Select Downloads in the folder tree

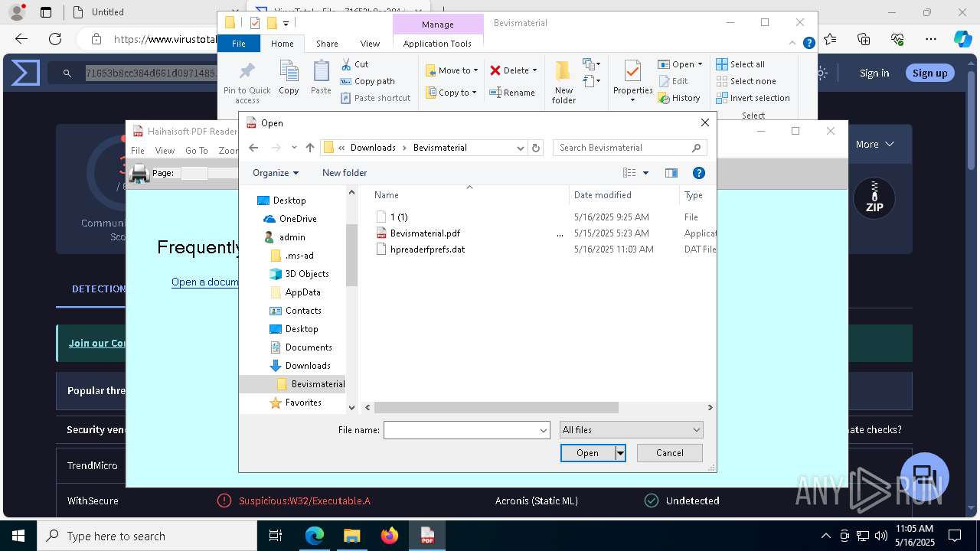pyautogui.click(x=308, y=366)
